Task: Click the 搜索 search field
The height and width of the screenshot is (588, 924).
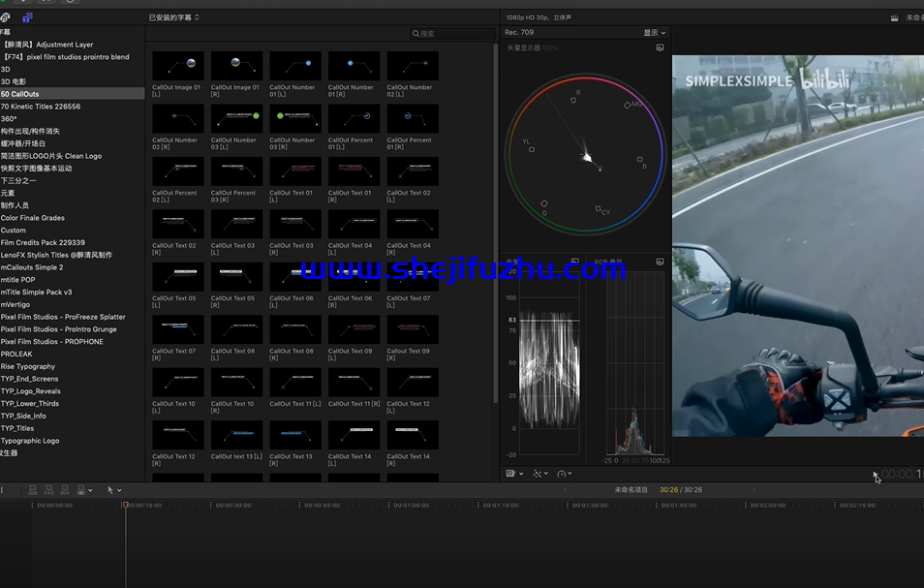Action: (x=452, y=34)
